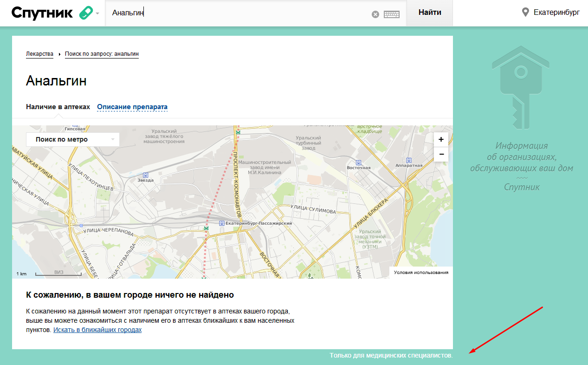This screenshot has height=365, width=588.
Task: Click the Аппаратная station icon on map
Action: (408, 160)
